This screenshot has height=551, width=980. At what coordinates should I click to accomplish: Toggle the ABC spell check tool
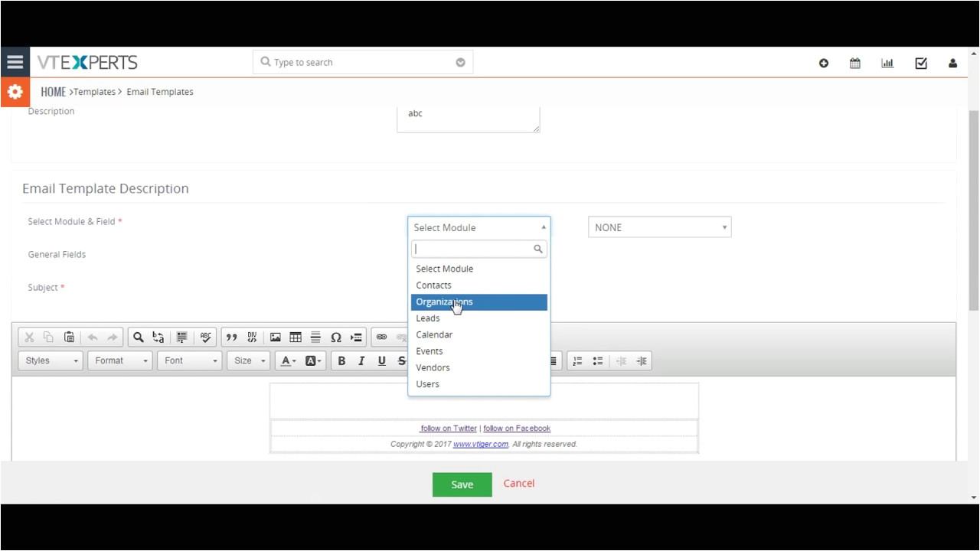click(x=205, y=337)
